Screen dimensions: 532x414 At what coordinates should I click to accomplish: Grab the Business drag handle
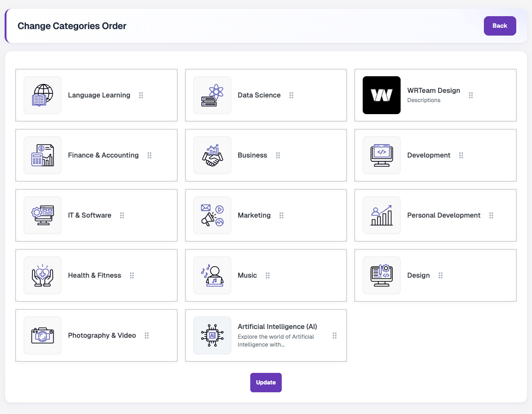(x=278, y=155)
